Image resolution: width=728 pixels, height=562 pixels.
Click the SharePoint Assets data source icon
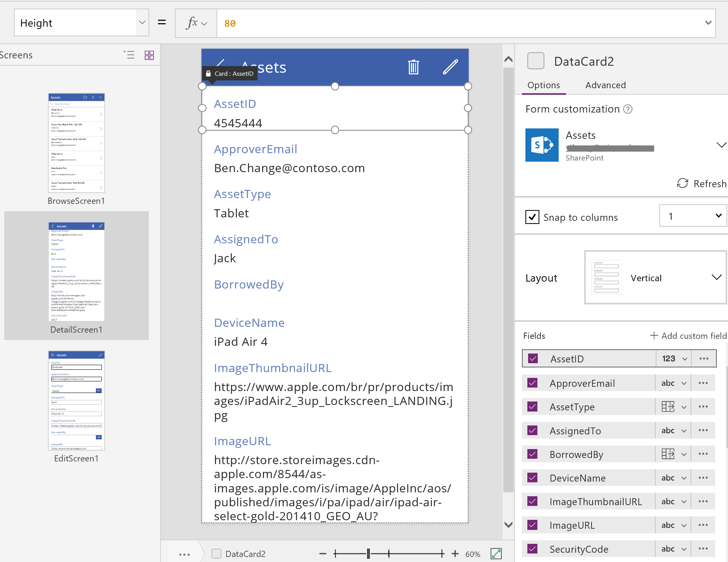coord(542,145)
